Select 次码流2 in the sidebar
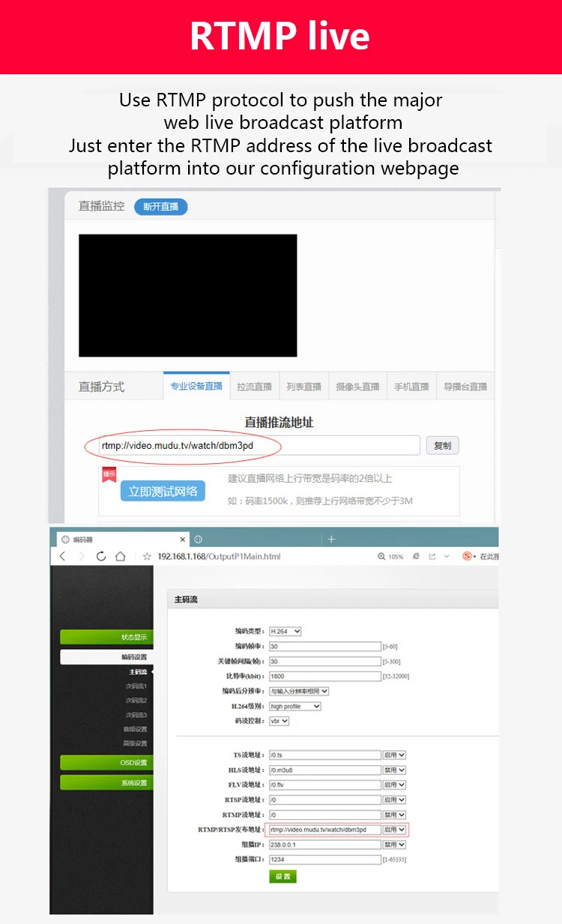 pos(136,701)
